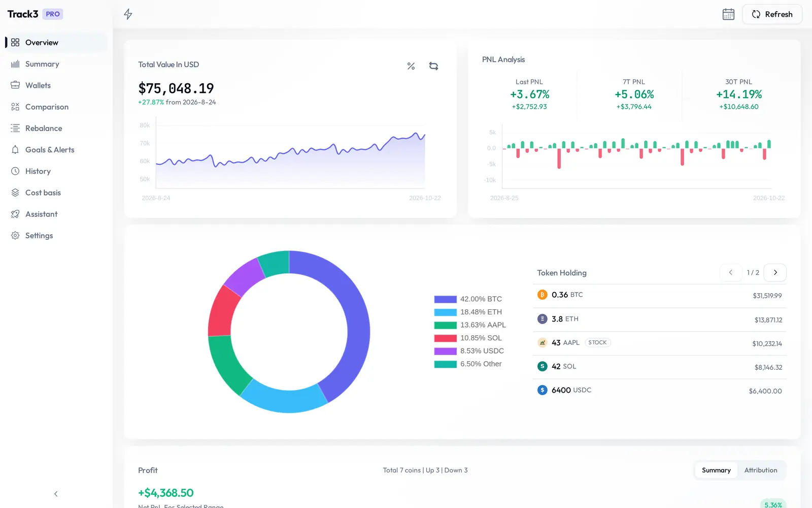Click the 7T PNL +5.06% value
The height and width of the screenshot is (508, 812).
(634, 94)
